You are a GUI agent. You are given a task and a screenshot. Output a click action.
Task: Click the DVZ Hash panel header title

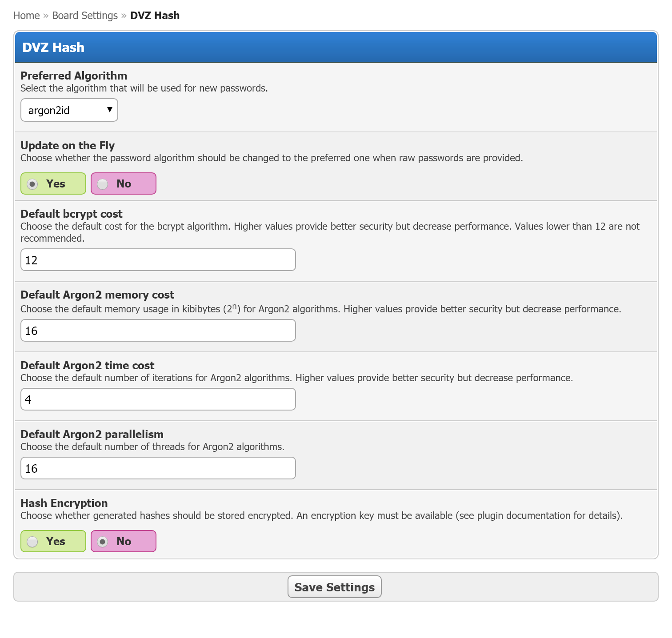coord(53,48)
